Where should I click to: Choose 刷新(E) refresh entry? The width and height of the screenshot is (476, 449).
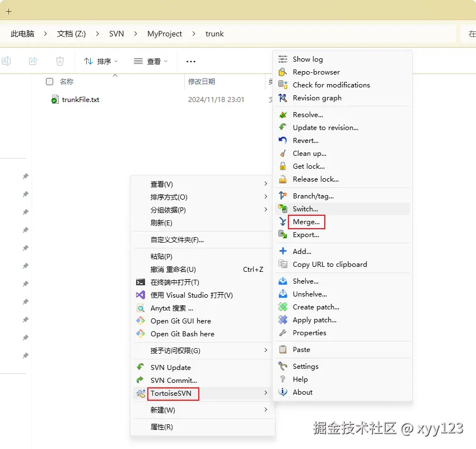click(x=202, y=223)
